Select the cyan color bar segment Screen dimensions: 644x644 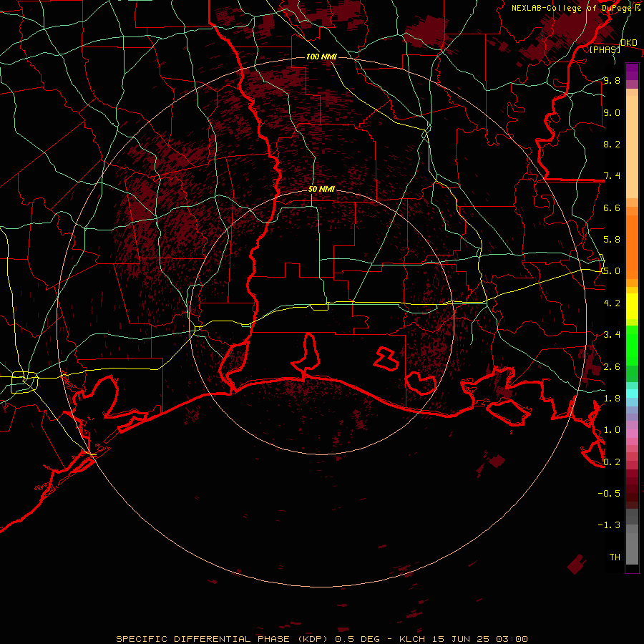(632, 394)
